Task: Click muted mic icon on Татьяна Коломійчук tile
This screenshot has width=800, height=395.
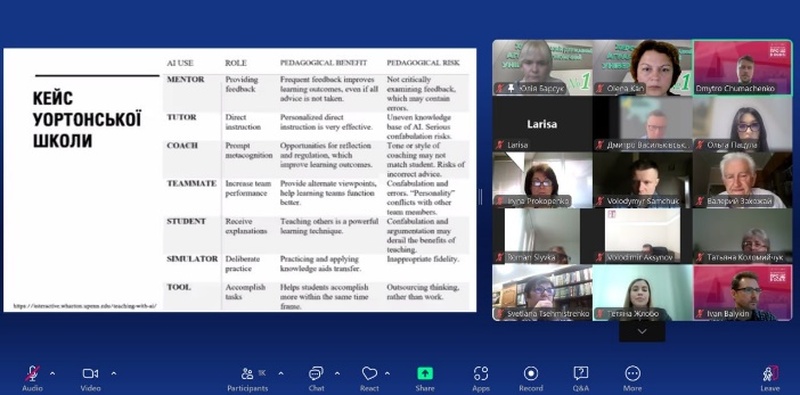Action: [x=700, y=258]
